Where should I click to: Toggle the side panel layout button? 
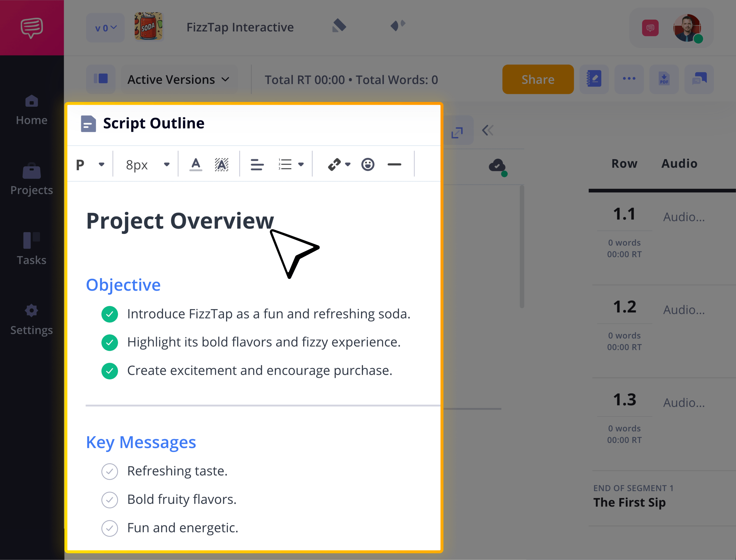click(x=101, y=79)
